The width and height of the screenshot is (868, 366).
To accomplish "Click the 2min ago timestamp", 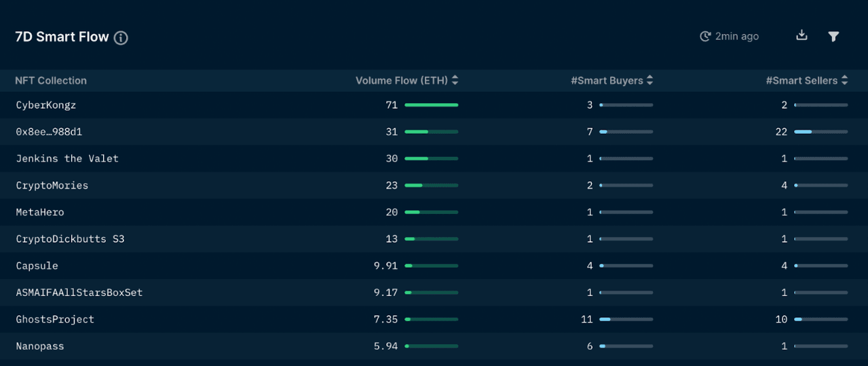I will click(x=736, y=37).
